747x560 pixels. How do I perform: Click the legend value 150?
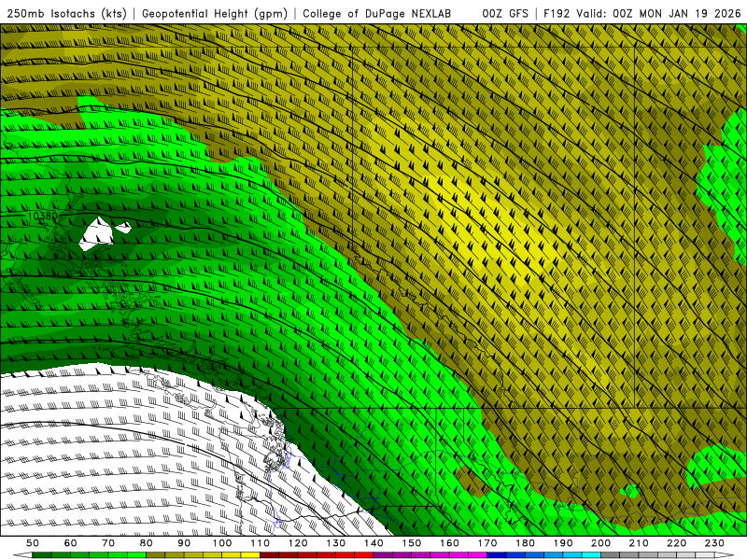412,543
